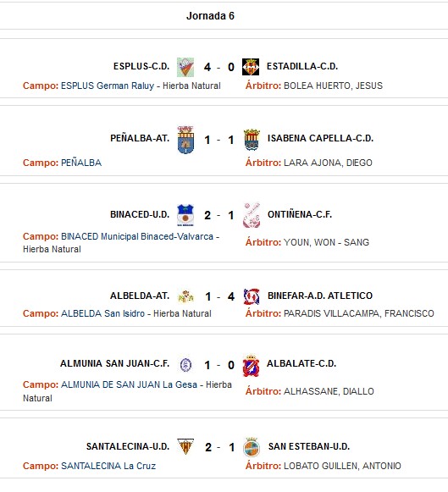Click the Jornada 6 heading

coord(210,16)
